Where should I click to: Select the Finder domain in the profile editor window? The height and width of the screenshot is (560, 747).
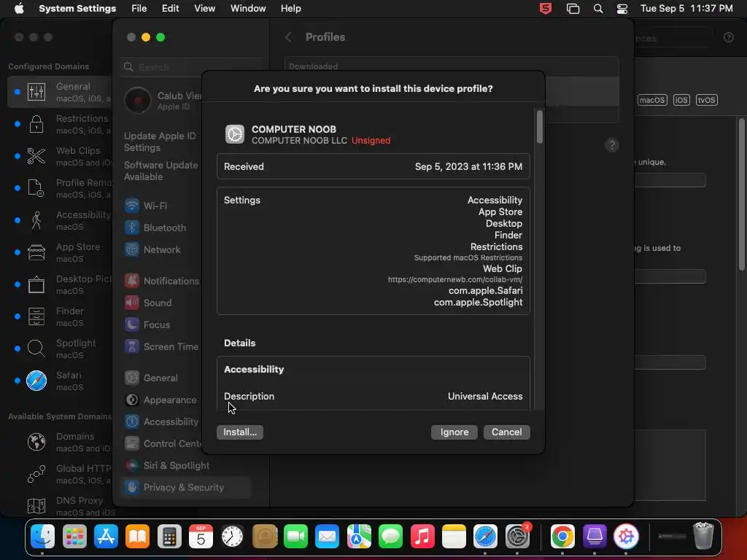point(60,316)
